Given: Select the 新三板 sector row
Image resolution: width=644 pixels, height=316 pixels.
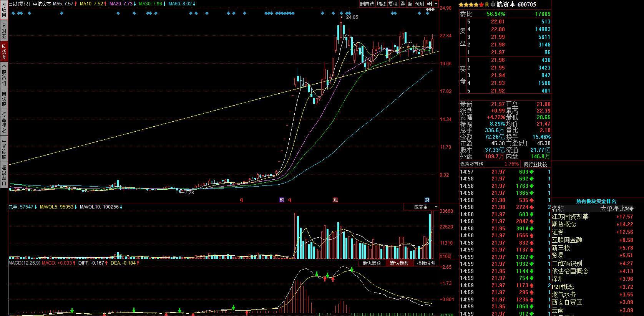Looking at the screenshot, I should click(x=593, y=248).
